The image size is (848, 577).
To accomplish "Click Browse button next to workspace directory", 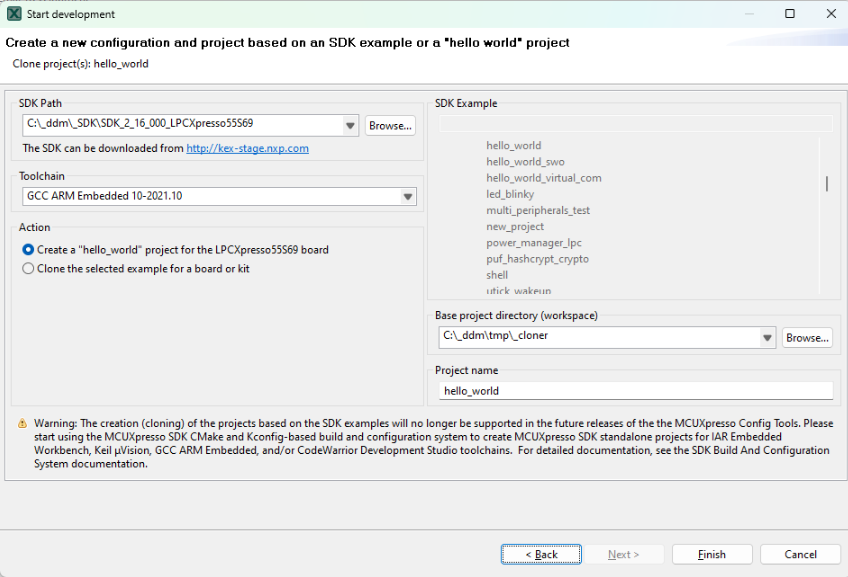I will (807, 338).
